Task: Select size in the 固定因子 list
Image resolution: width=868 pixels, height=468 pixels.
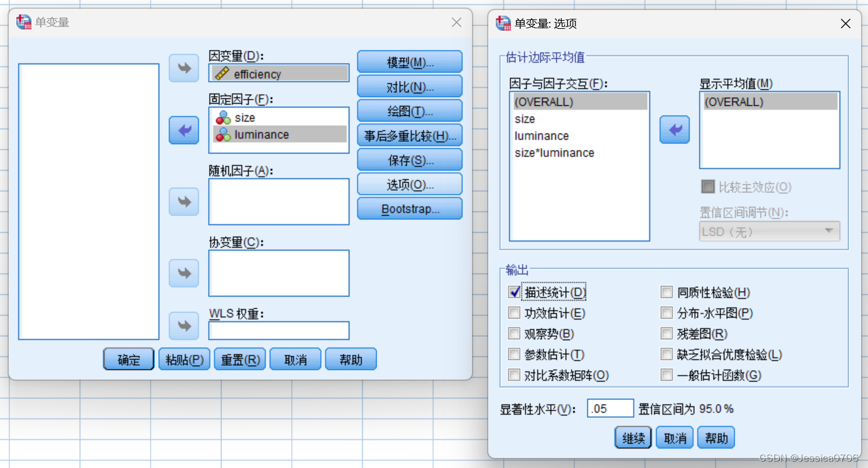Action: tap(280, 117)
